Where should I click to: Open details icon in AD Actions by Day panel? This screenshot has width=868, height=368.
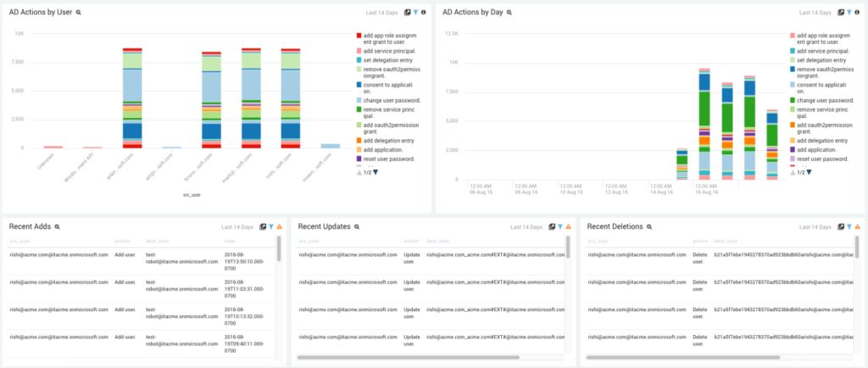[841, 12]
